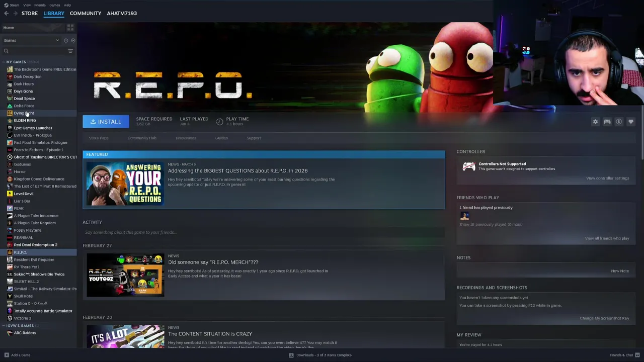644x362 pixels.
Task: Select Poppy Playtime in the games list
Action: coord(38,230)
